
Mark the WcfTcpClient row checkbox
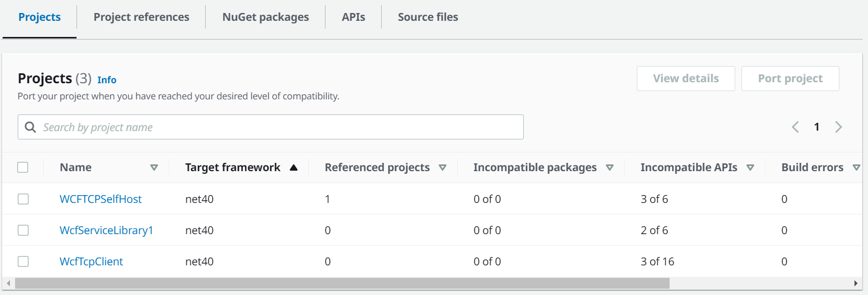(x=23, y=262)
